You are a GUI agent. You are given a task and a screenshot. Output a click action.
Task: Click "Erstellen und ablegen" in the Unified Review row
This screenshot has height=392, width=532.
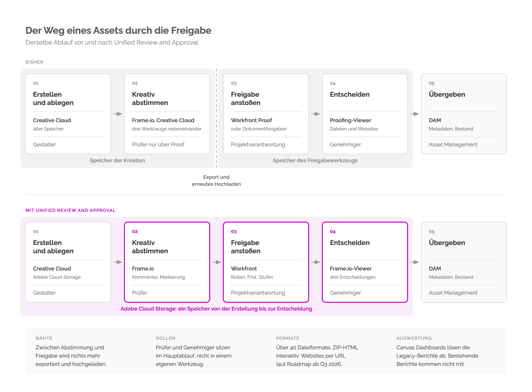[53, 247]
